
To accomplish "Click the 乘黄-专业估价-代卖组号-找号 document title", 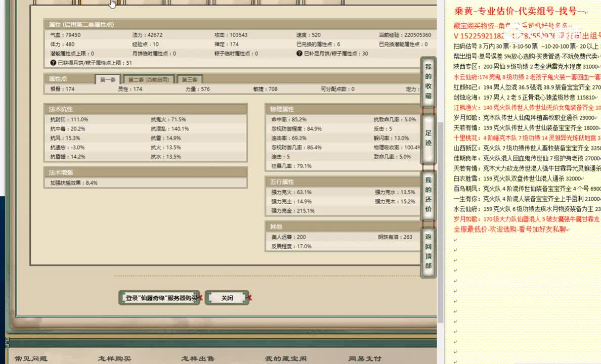I will pos(520,11).
